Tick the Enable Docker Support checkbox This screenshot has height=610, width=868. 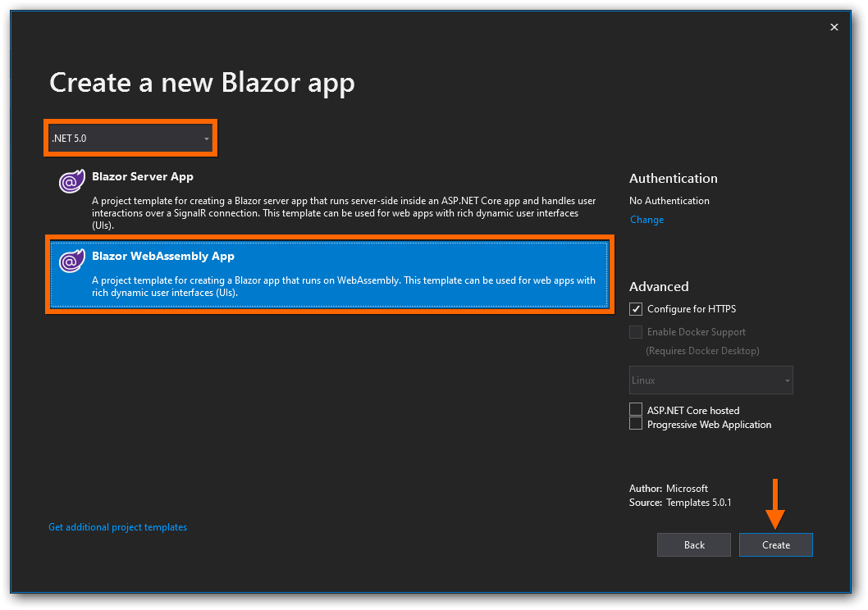[x=636, y=332]
